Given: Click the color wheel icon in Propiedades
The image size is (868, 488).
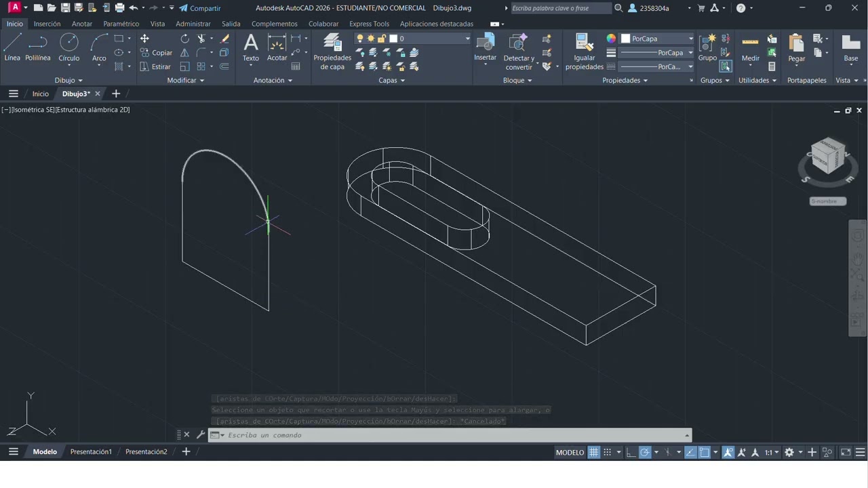Looking at the screenshot, I should (x=611, y=39).
